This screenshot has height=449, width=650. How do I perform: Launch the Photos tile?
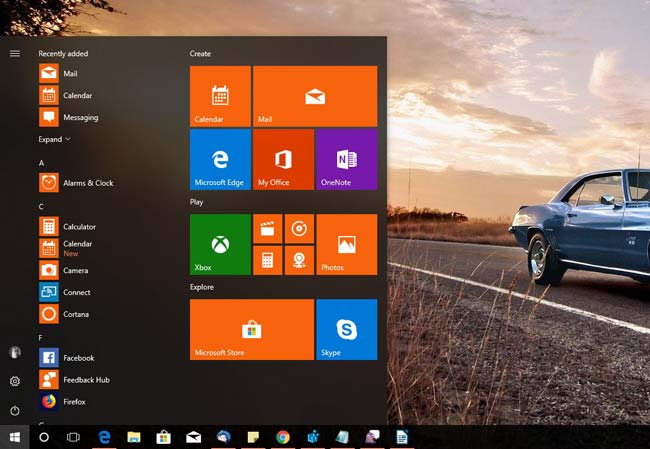346,244
